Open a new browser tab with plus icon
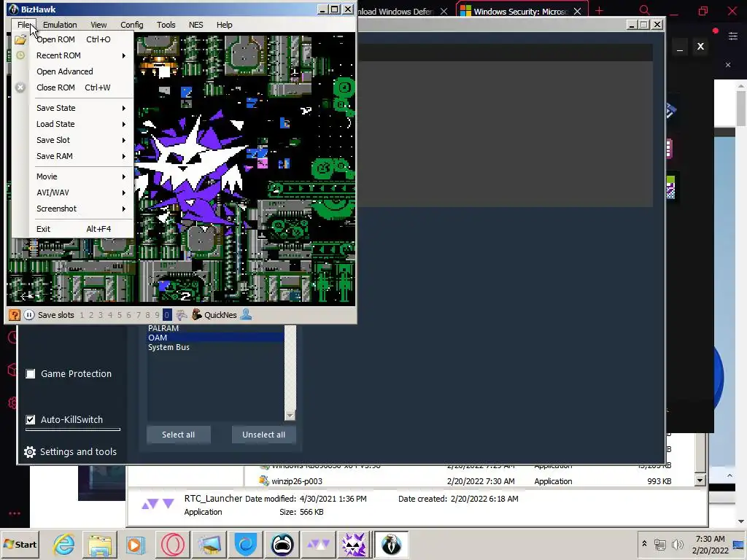 coord(599,10)
